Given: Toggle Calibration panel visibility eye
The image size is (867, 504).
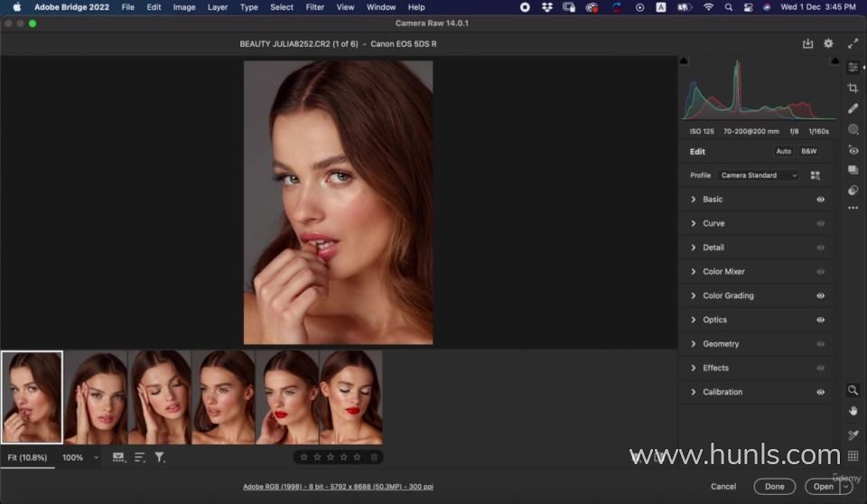Looking at the screenshot, I should tap(821, 393).
